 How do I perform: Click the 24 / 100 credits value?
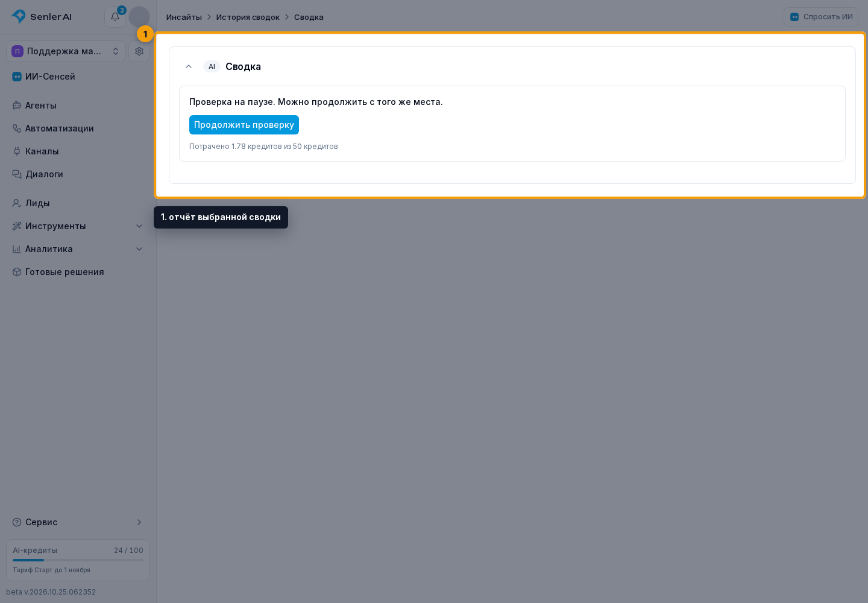click(128, 551)
